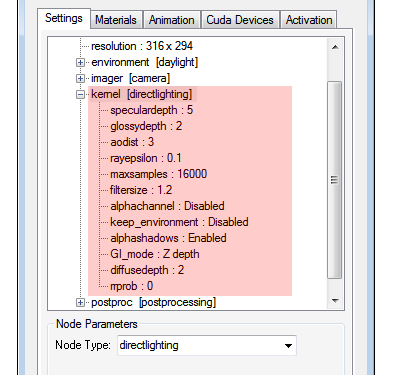398x375 pixels.
Task: Switch to the Settings tab
Action: tap(64, 18)
